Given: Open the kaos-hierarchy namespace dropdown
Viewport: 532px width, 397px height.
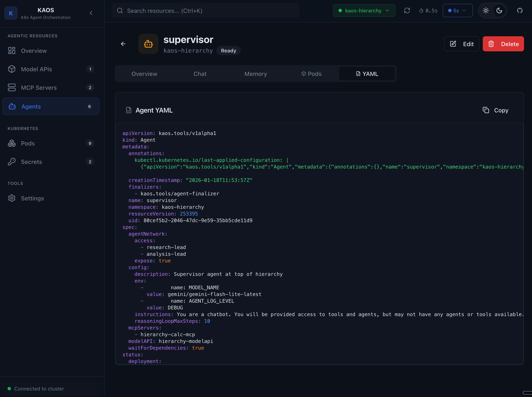Looking at the screenshot, I should coord(364,10).
